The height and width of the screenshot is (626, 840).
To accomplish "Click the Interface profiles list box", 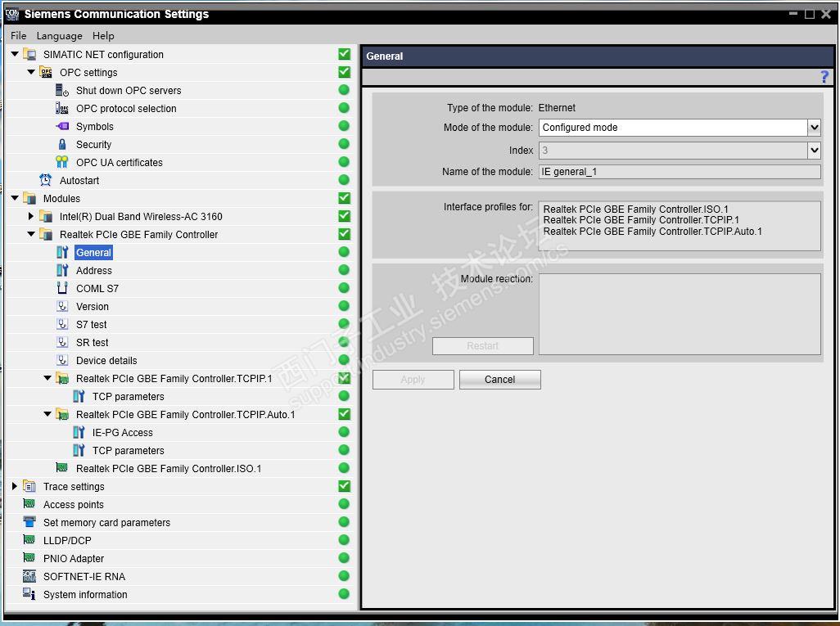I will pyautogui.click(x=680, y=226).
